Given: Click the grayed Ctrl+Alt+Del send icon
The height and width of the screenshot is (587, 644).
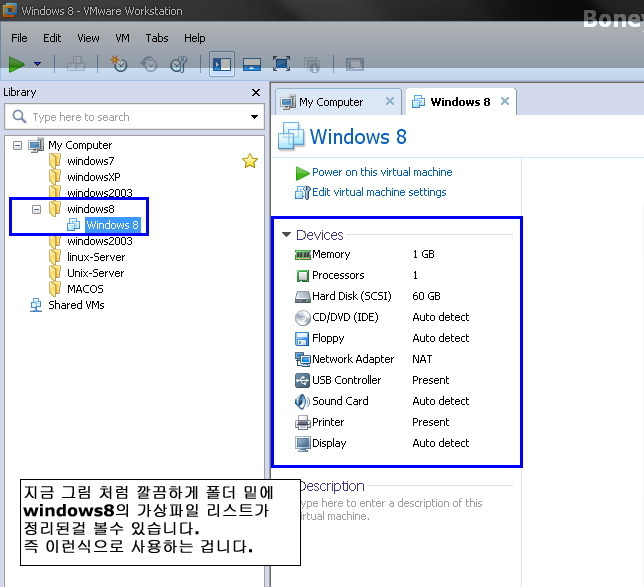Looking at the screenshot, I should 76,64.
